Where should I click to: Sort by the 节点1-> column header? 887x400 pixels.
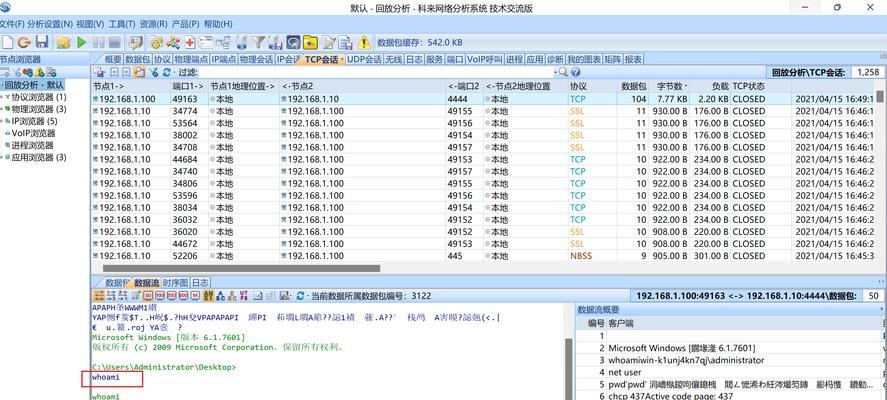coord(131,87)
